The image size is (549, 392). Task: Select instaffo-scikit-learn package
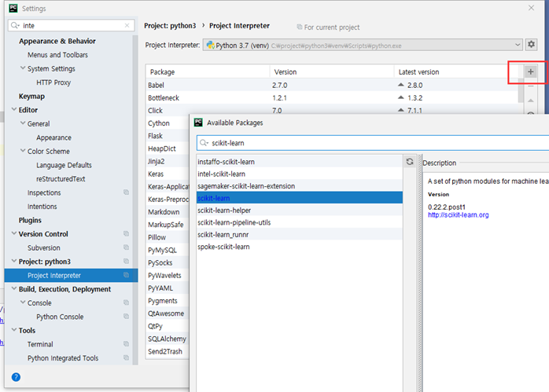coord(300,162)
